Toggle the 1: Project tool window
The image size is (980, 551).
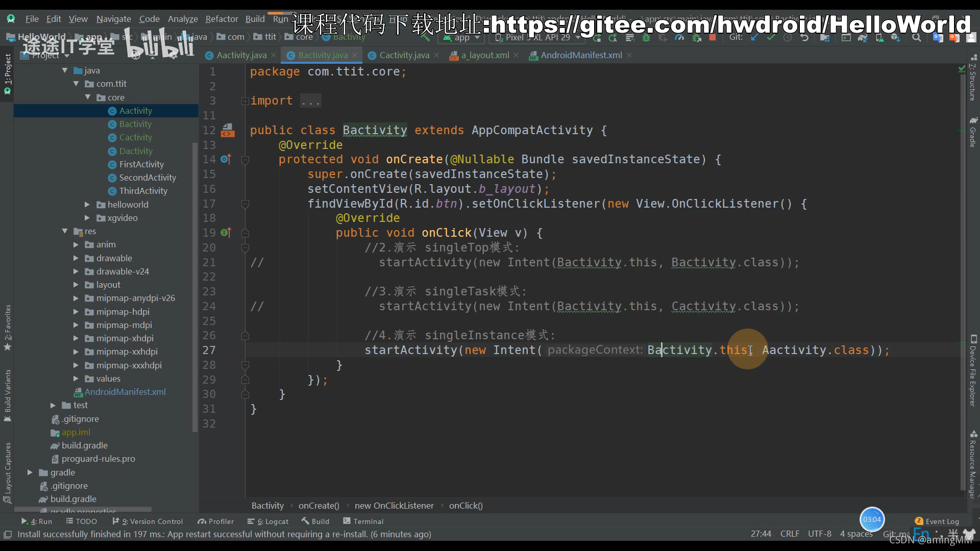(x=7, y=74)
